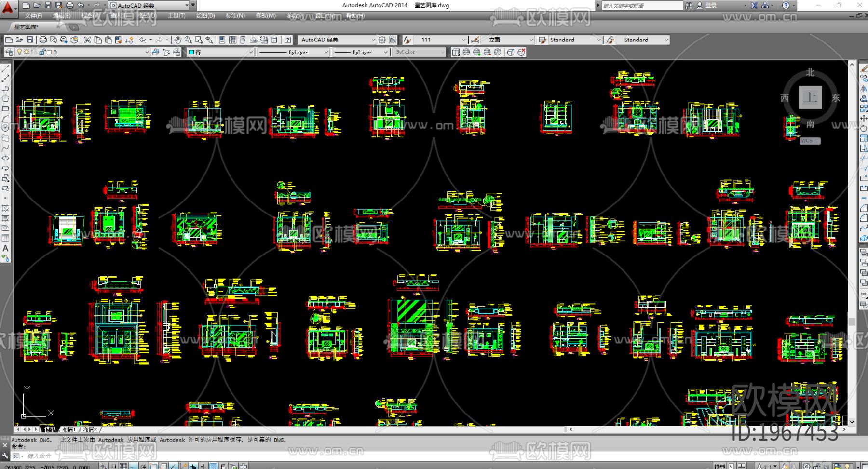
Task: Open the 文件(F) menu
Action: 33,16
